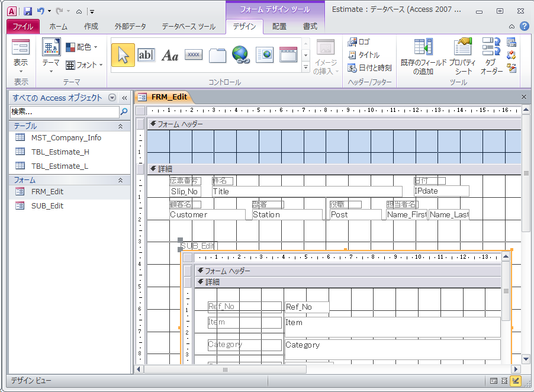
Task: Select the Button (xxxx) control
Action: pos(194,54)
